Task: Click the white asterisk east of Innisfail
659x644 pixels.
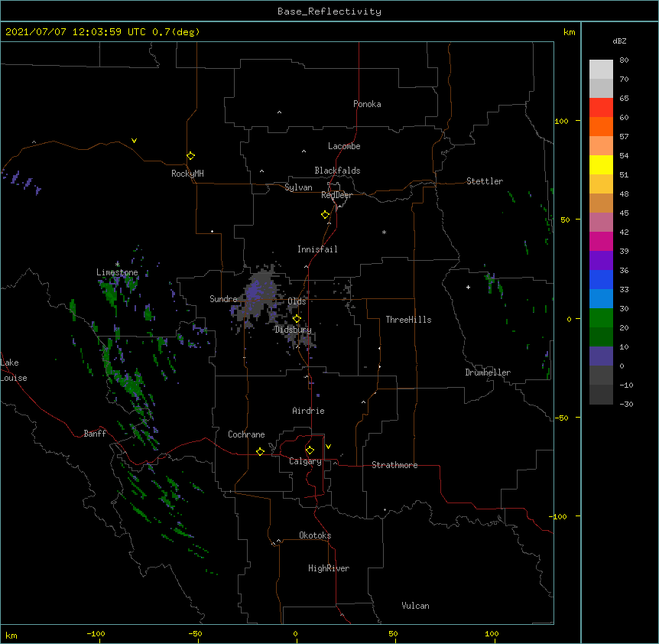Action: click(x=384, y=232)
